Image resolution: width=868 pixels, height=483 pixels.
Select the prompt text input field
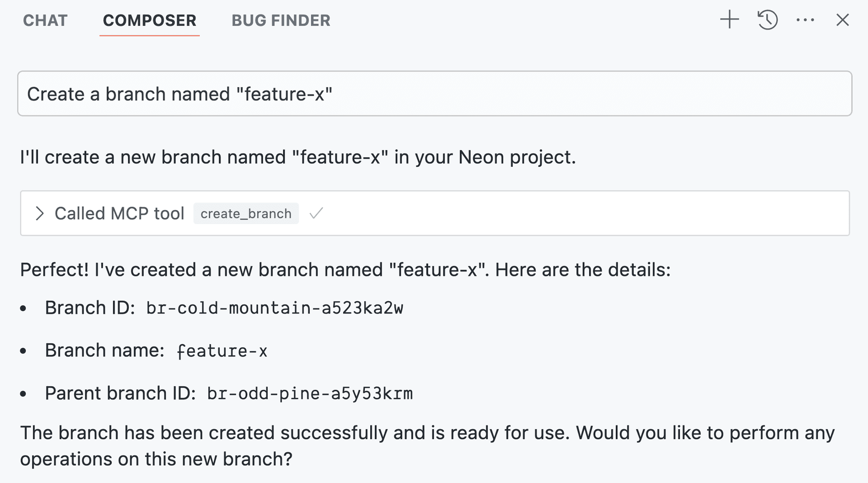click(434, 94)
